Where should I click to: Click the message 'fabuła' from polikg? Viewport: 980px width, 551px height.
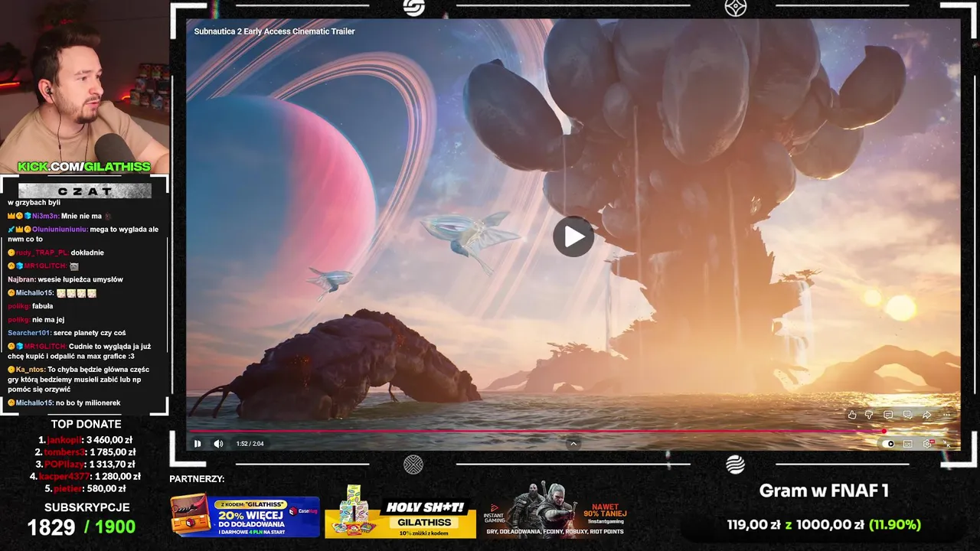click(43, 306)
